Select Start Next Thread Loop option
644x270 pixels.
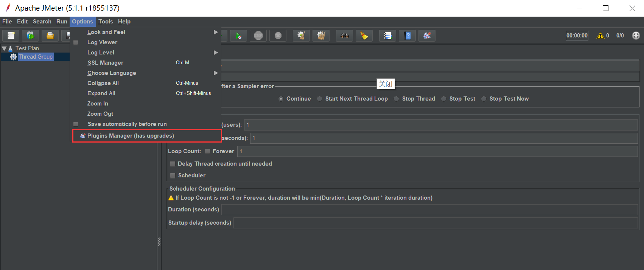(320, 99)
